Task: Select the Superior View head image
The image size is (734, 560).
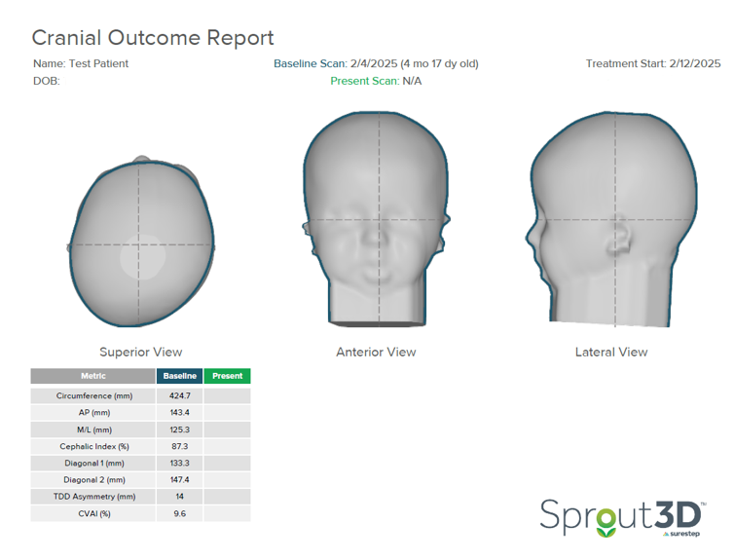Action: click(140, 243)
